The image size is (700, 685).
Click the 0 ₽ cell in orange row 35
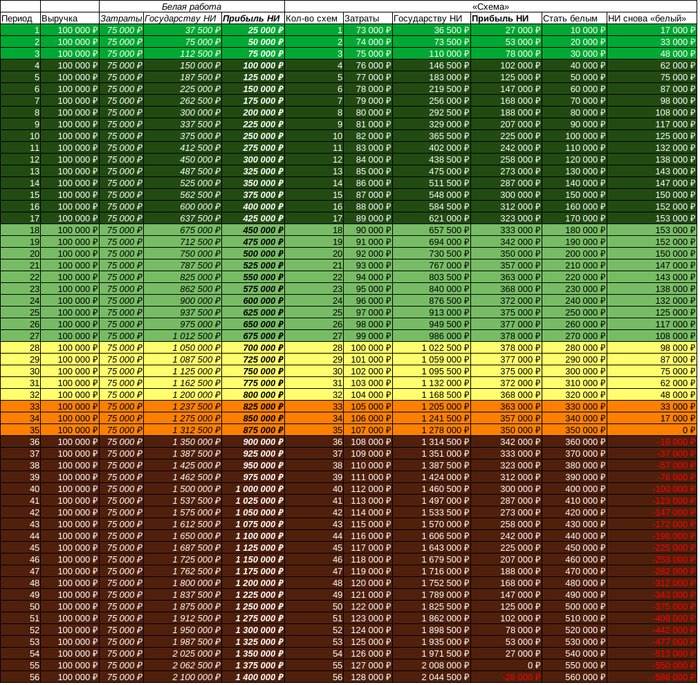coord(651,429)
